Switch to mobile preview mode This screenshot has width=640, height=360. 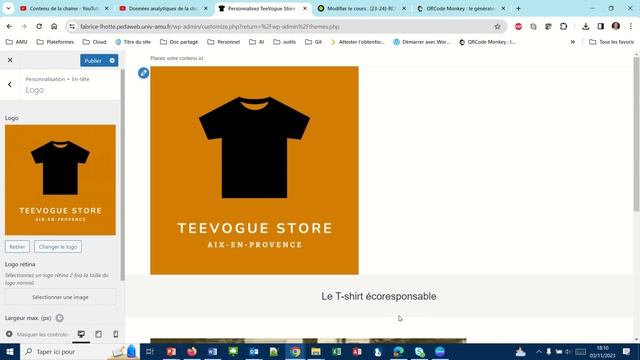point(116,334)
